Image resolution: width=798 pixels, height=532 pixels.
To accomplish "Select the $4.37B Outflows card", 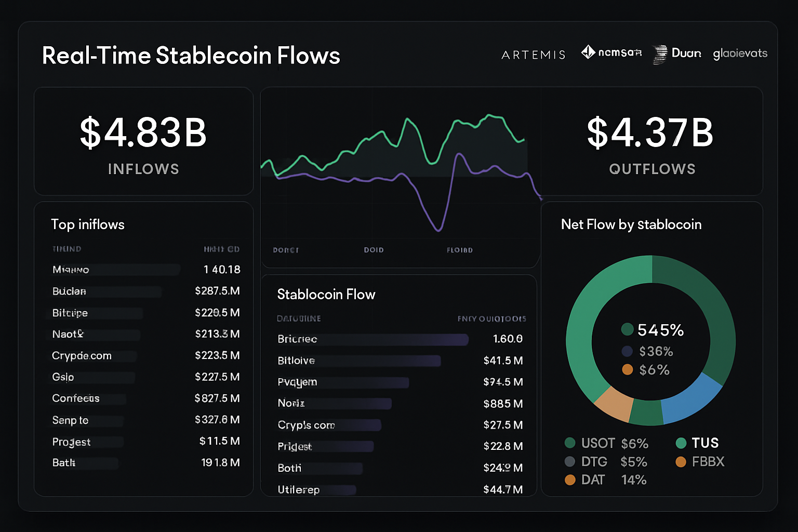I will pyautogui.click(x=651, y=141).
